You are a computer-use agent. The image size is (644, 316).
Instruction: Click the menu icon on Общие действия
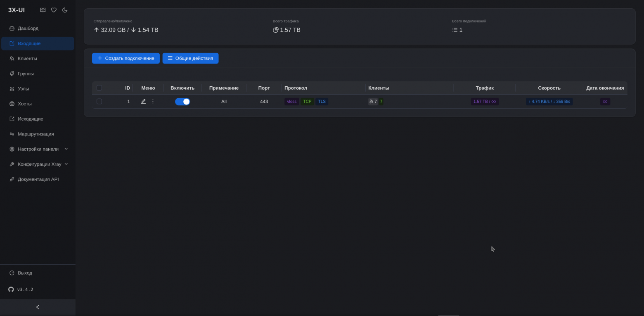170,58
